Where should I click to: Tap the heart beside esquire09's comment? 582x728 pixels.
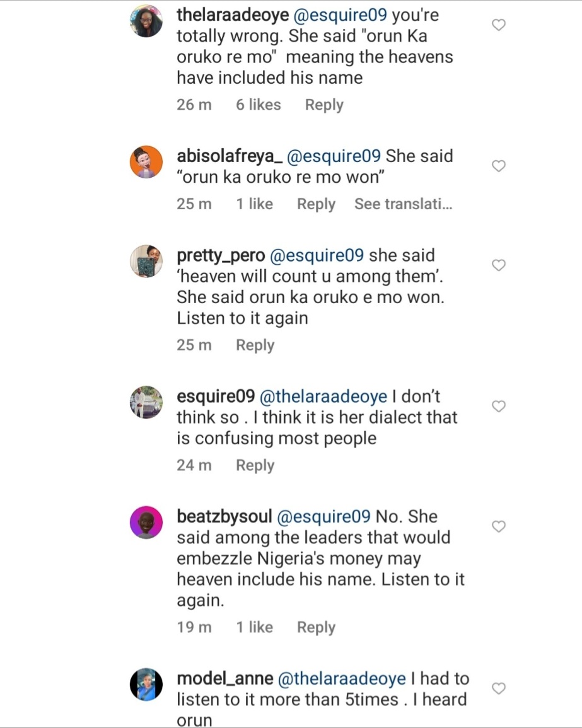coord(498,407)
